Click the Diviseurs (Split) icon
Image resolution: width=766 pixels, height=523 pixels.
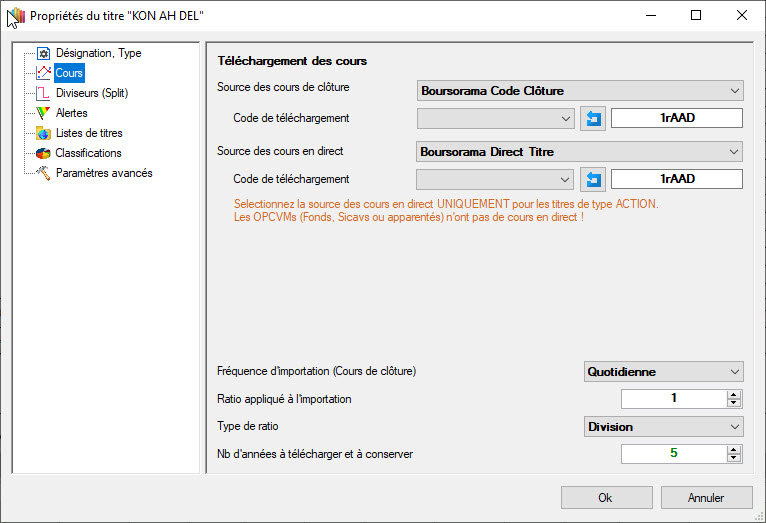tap(43, 93)
